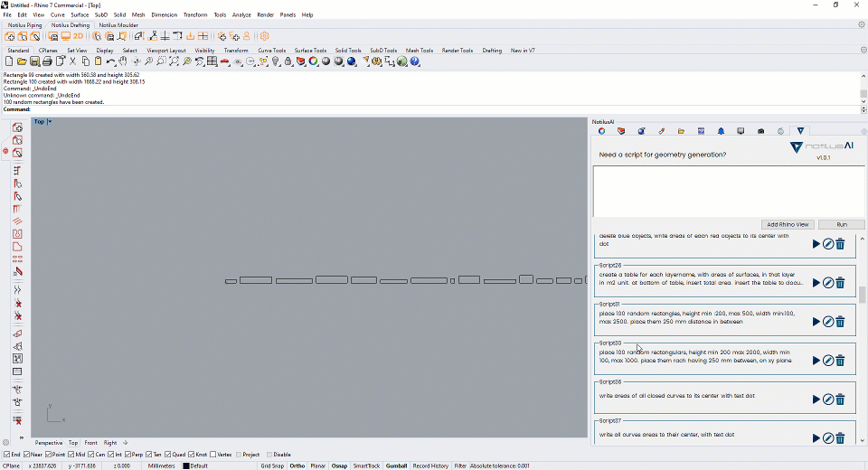Add a viewport tab with plus icon

pos(125,443)
